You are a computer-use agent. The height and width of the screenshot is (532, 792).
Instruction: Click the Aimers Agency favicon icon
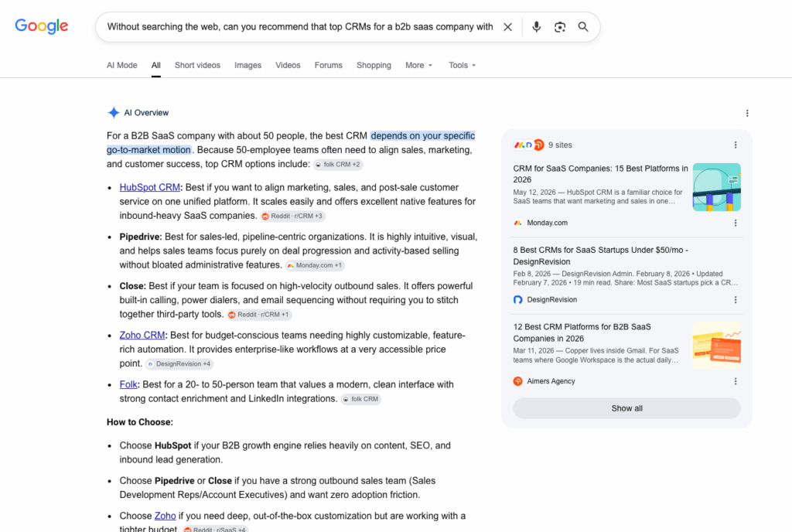click(x=517, y=381)
